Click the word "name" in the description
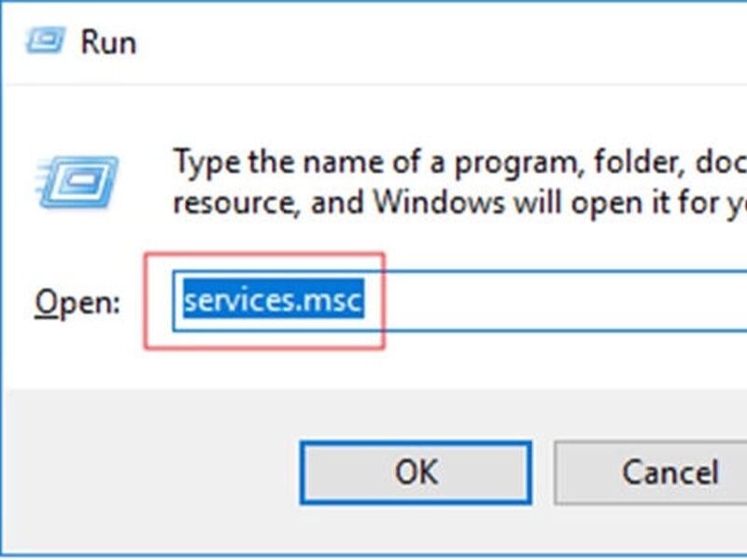The width and height of the screenshot is (747, 560). 343,163
